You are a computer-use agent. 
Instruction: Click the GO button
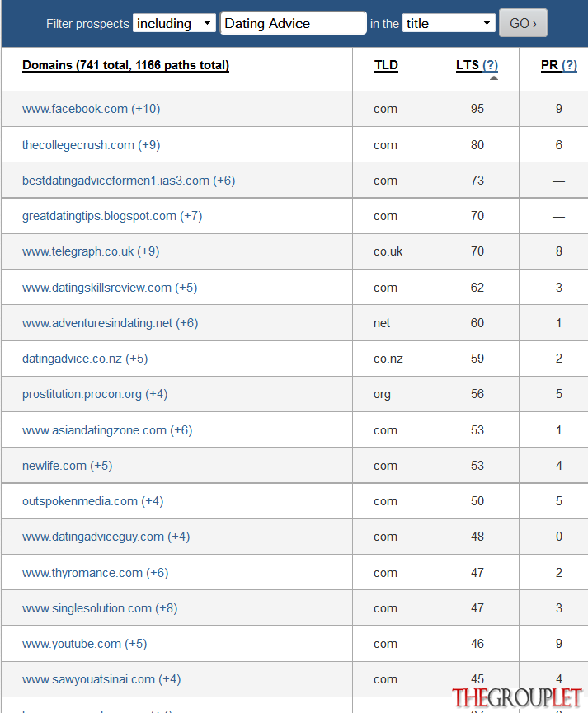(x=523, y=23)
